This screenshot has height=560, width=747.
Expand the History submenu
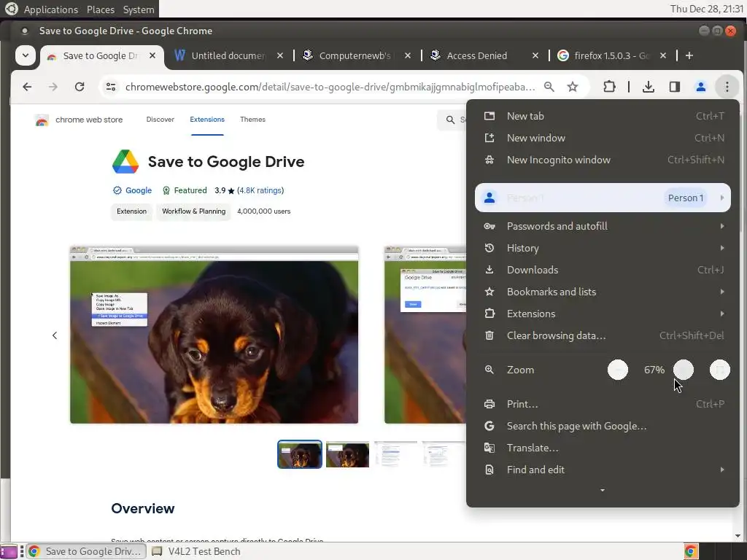tap(603, 248)
